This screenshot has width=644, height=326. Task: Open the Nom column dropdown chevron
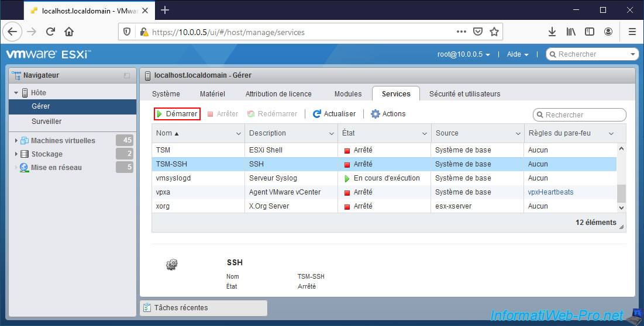tap(238, 134)
